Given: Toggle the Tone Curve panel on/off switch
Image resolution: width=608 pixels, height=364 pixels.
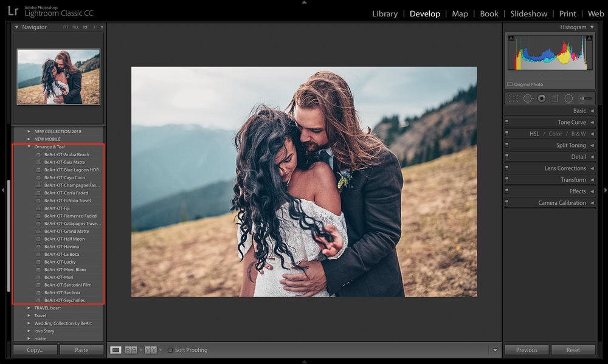Looking at the screenshot, I should pyautogui.click(x=507, y=122).
